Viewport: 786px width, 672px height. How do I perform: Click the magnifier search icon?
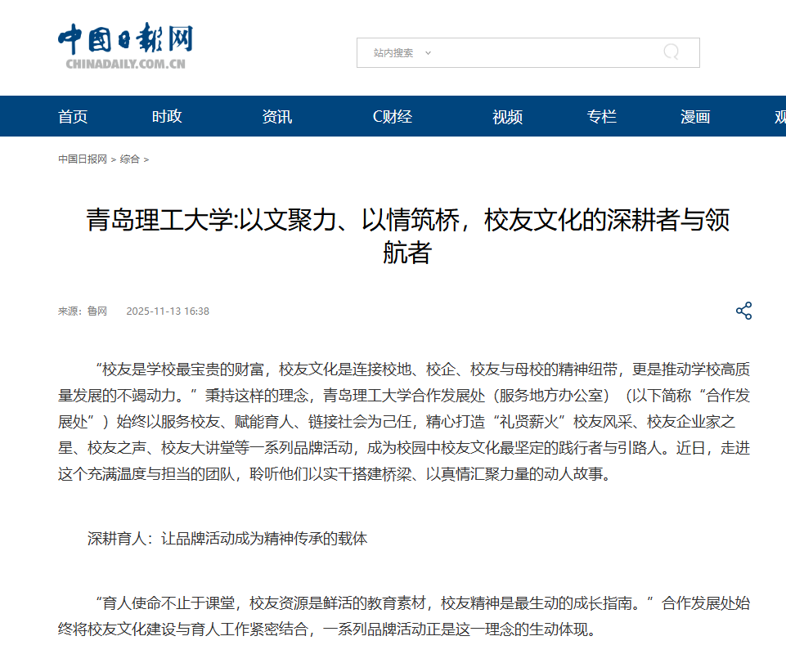(x=671, y=52)
